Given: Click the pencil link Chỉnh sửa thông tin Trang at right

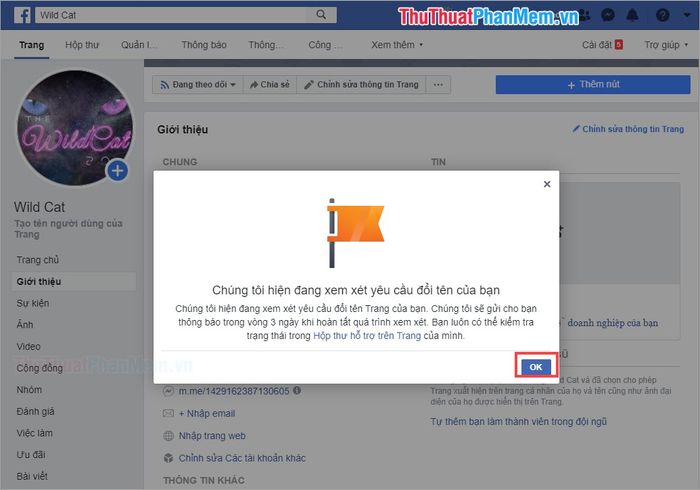Looking at the screenshot, I should click(628, 129).
